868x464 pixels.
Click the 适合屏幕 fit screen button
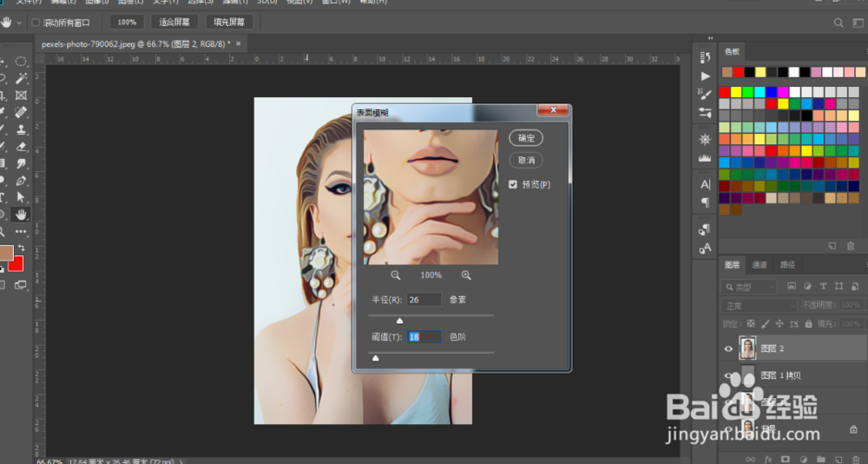click(x=174, y=23)
